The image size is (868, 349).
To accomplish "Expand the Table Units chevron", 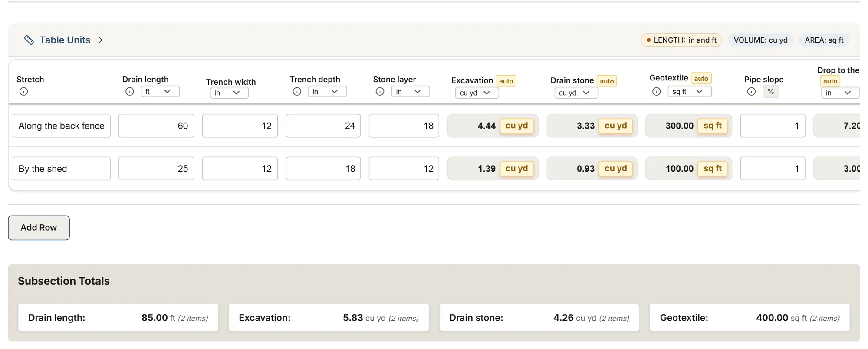I will pos(101,40).
